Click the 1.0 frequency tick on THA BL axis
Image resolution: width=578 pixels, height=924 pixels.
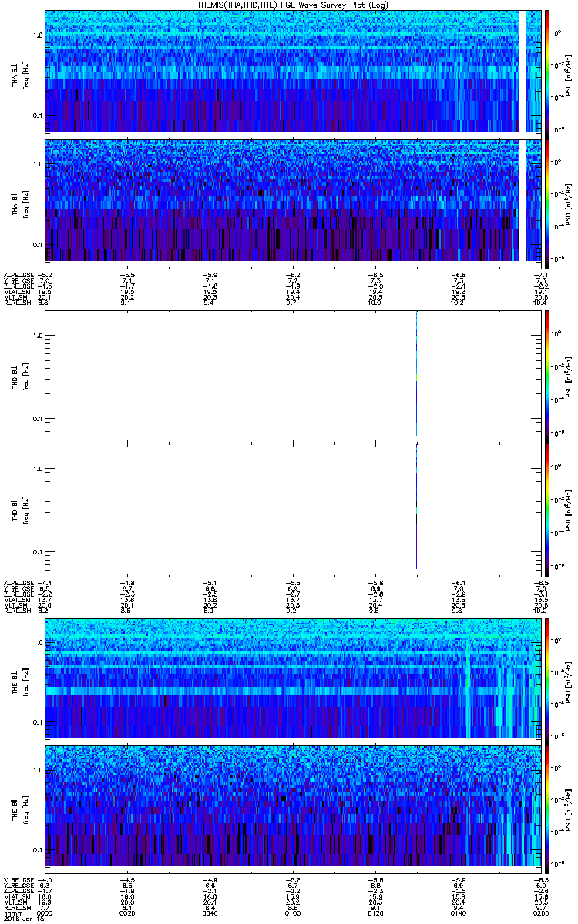(x=38, y=35)
